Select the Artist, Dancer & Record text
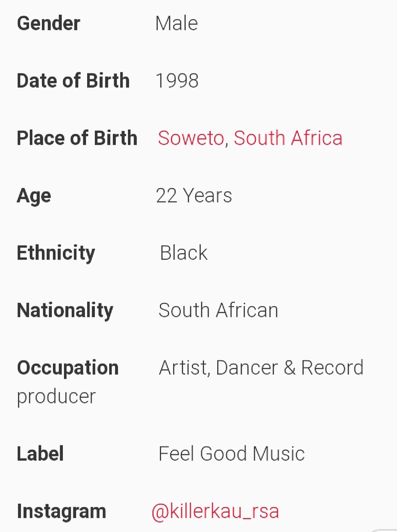 point(261,368)
